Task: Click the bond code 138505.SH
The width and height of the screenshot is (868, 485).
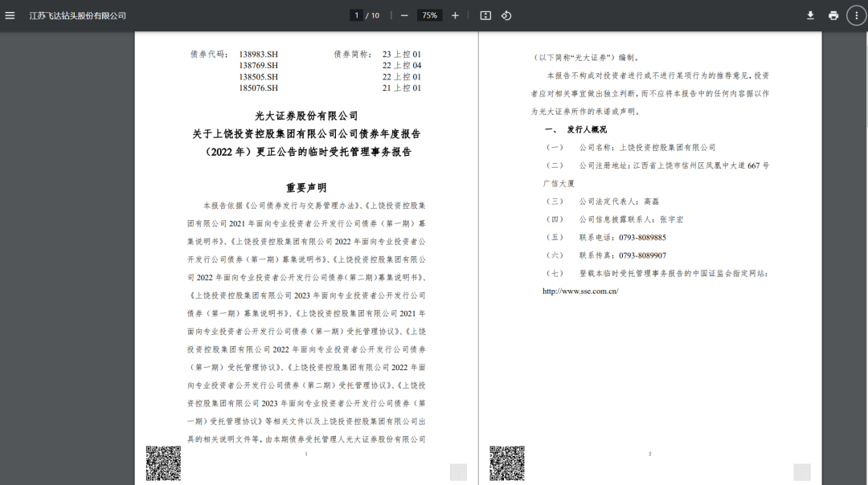Action: click(x=259, y=77)
